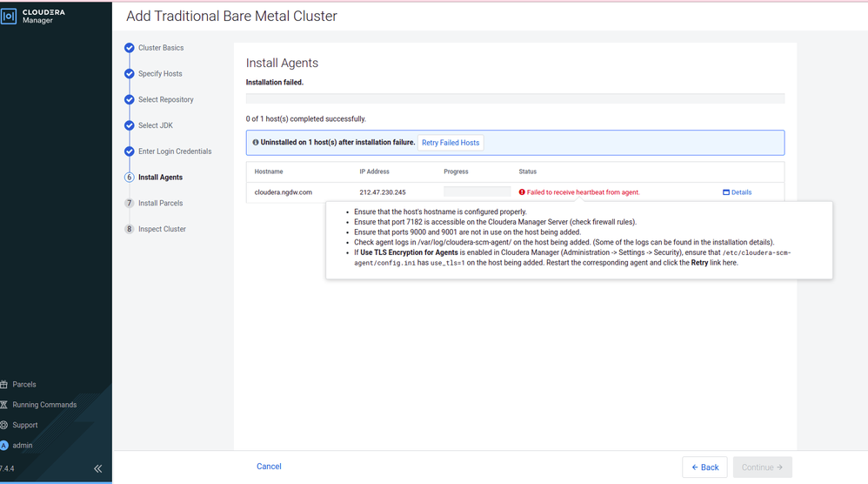Viewport: 868px width, 484px height.
Task: Click '0 of 1 host(s) completed successfully' text
Action: coord(306,119)
